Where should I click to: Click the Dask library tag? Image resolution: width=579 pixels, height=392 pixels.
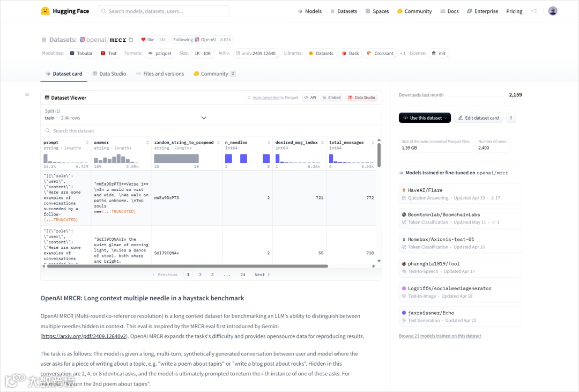pos(350,53)
